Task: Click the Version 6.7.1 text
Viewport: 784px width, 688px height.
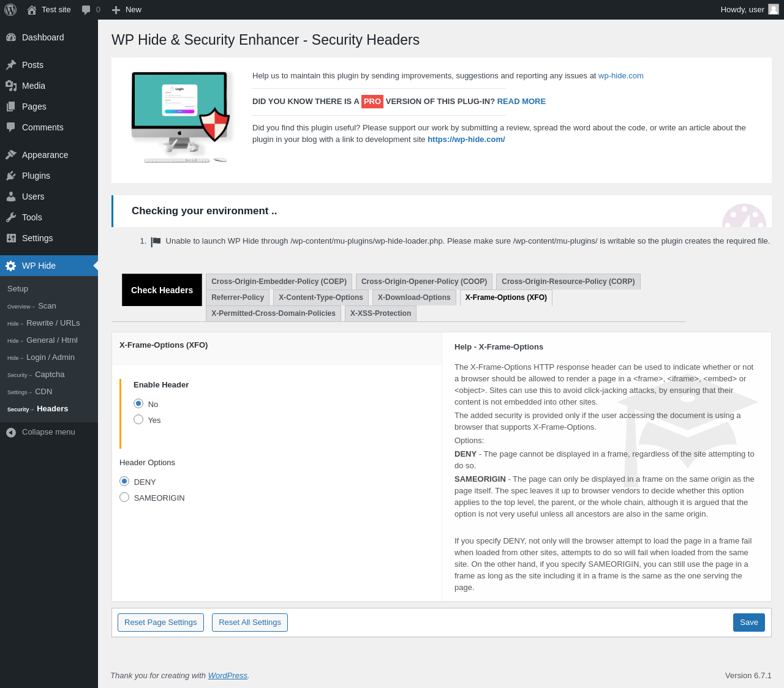Action: point(748,676)
